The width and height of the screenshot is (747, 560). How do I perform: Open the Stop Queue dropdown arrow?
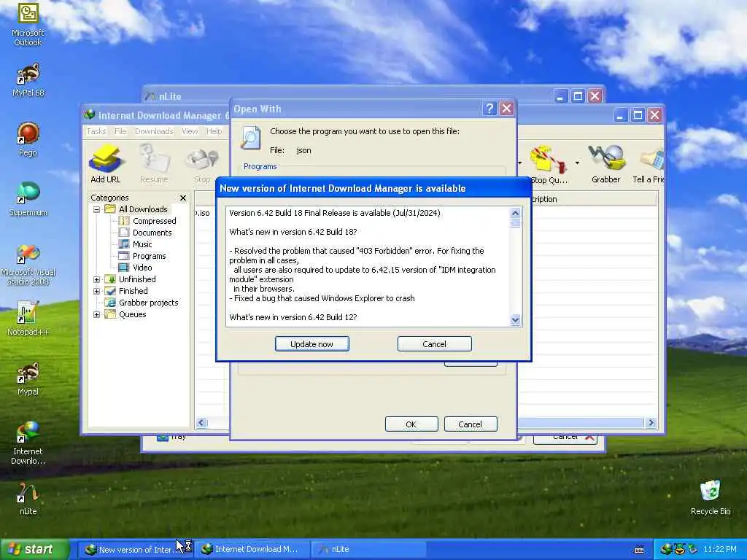tap(577, 163)
